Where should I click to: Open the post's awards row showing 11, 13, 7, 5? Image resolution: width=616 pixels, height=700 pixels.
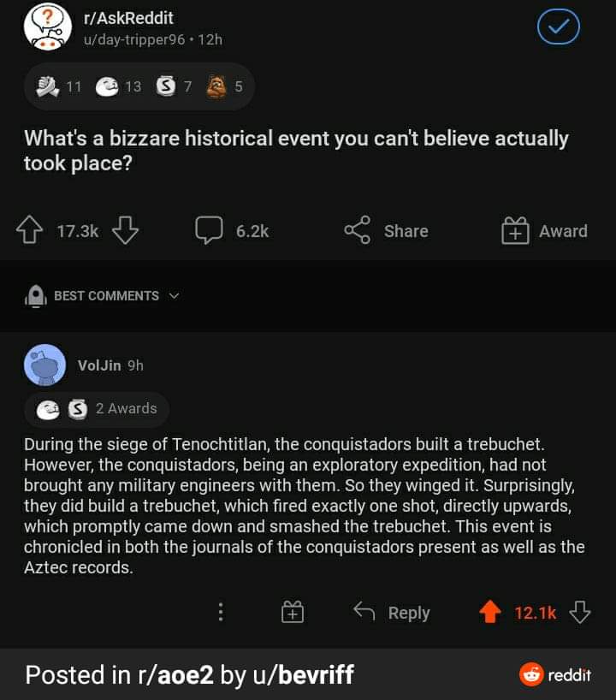tap(139, 86)
